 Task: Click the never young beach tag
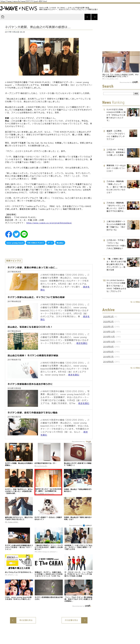point(15,243)
